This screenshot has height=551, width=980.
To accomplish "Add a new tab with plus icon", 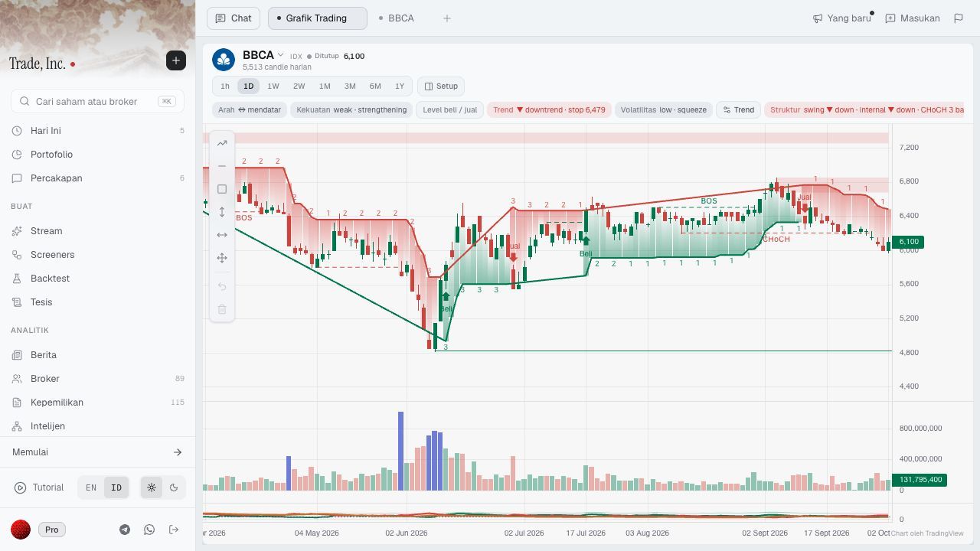I will pos(447,18).
